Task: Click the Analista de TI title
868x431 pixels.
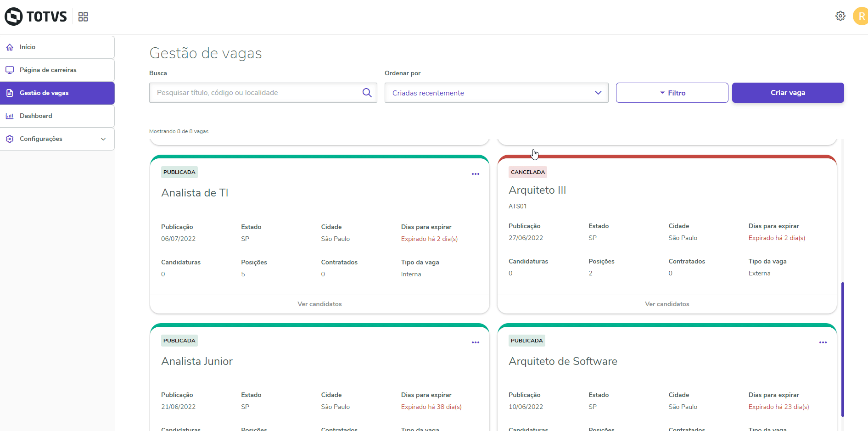Action: tap(195, 193)
